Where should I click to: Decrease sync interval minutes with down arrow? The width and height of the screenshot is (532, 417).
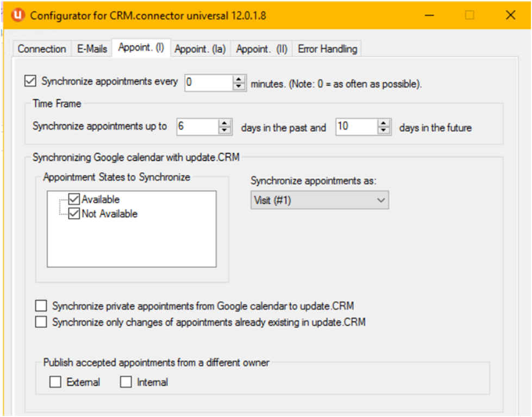click(239, 86)
